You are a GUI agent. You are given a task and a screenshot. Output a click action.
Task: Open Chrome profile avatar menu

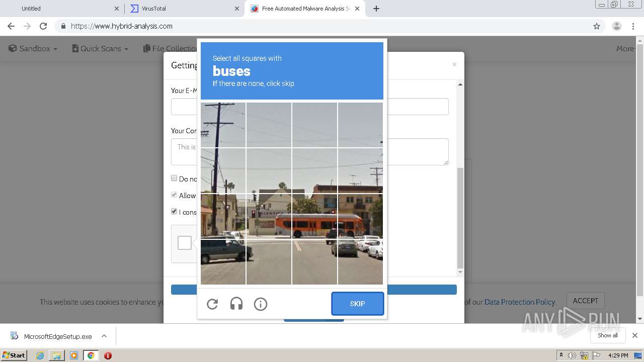[617, 26]
